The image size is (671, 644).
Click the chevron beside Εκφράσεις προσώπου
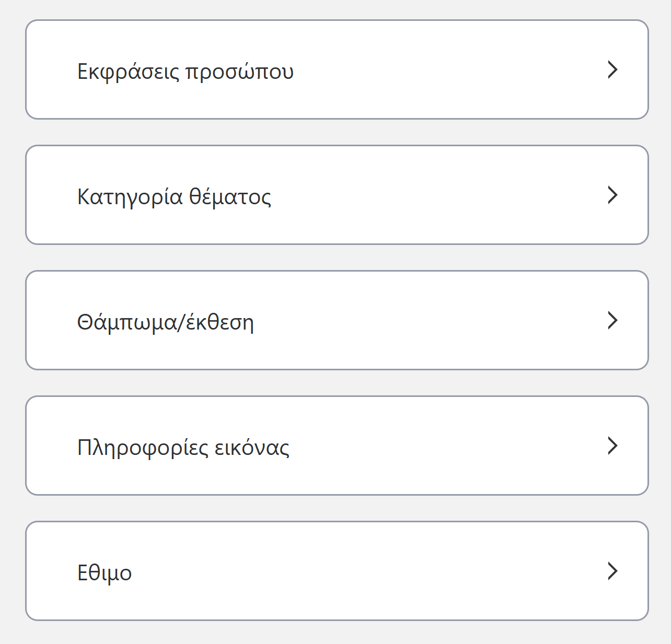tap(613, 69)
